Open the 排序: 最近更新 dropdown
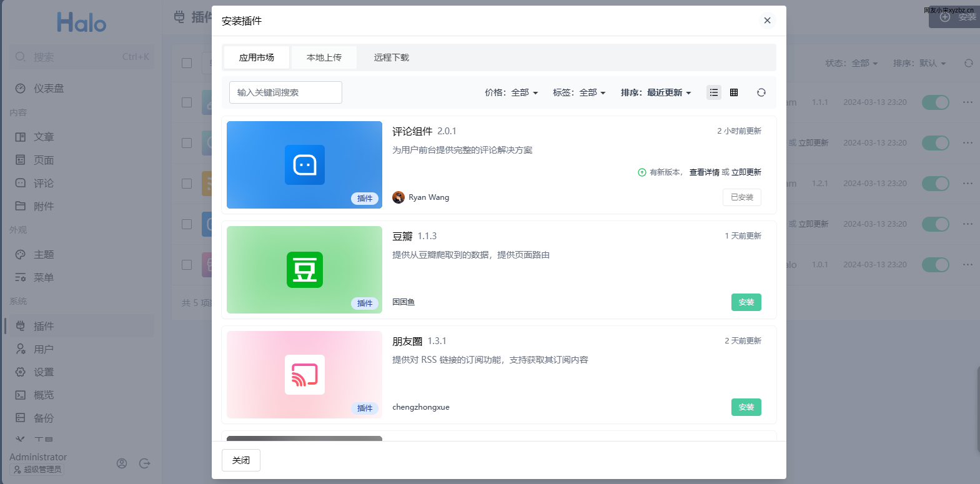The width and height of the screenshot is (980, 484). 656,92
